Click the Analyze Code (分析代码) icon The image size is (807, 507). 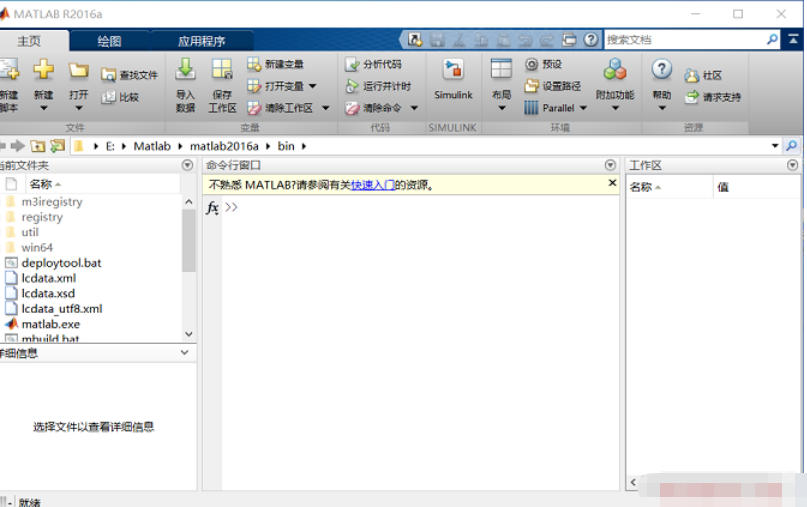(352, 64)
